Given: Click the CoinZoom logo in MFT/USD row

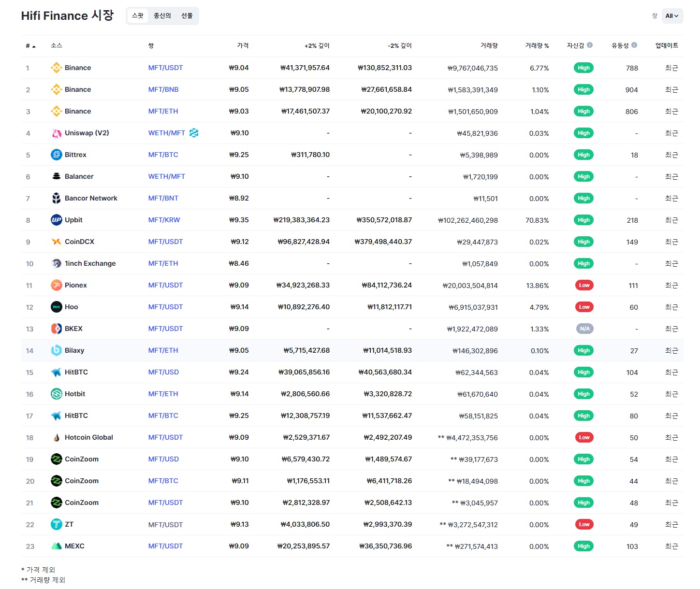Looking at the screenshot, I should tap(57, 459).
